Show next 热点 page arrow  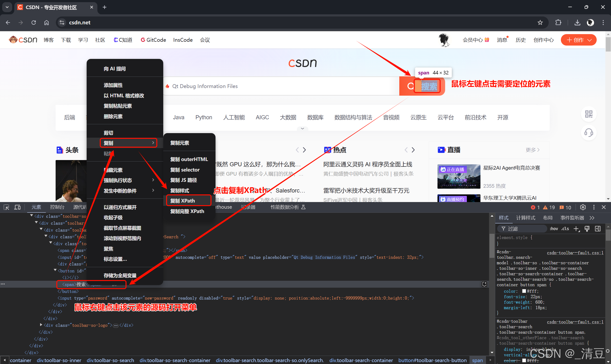pos(413,150)
